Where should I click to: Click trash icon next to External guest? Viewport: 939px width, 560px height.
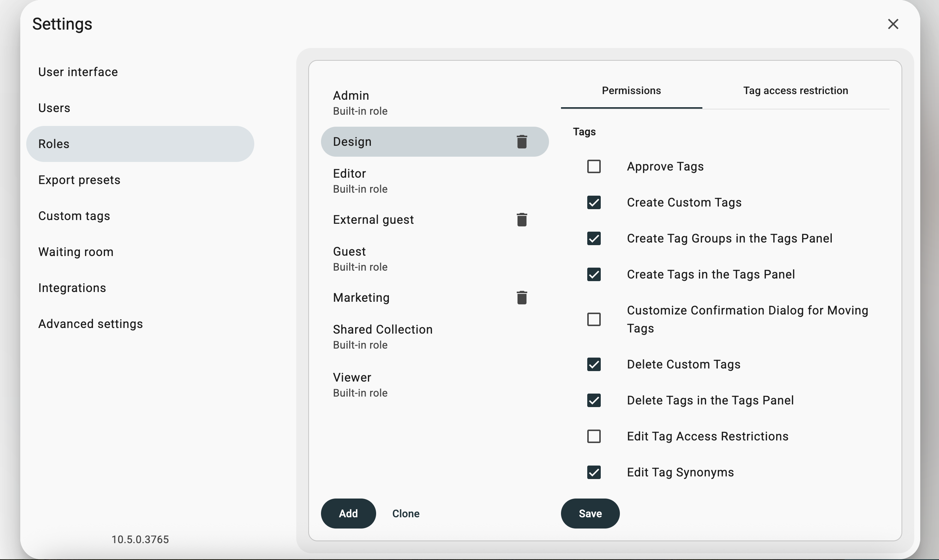522,220
